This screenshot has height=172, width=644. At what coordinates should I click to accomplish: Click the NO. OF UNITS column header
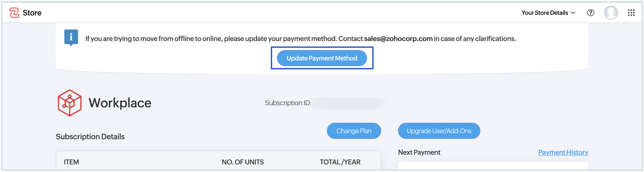tap(243, 162)
